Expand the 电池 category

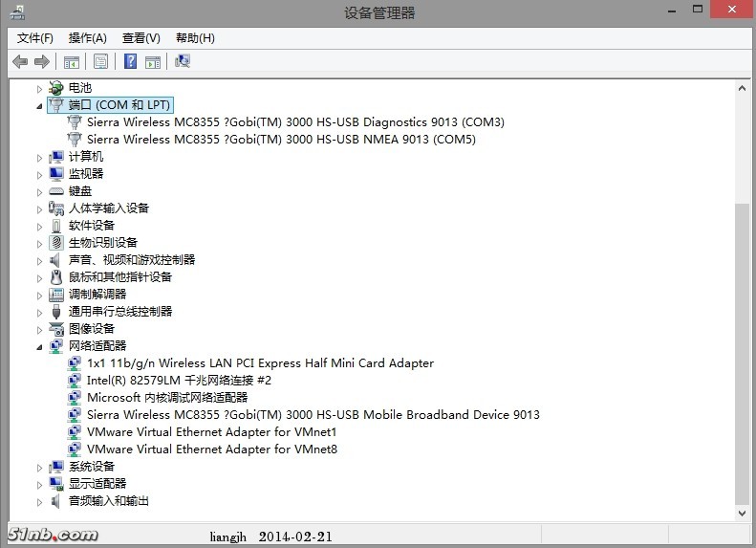tap(40, 88)
